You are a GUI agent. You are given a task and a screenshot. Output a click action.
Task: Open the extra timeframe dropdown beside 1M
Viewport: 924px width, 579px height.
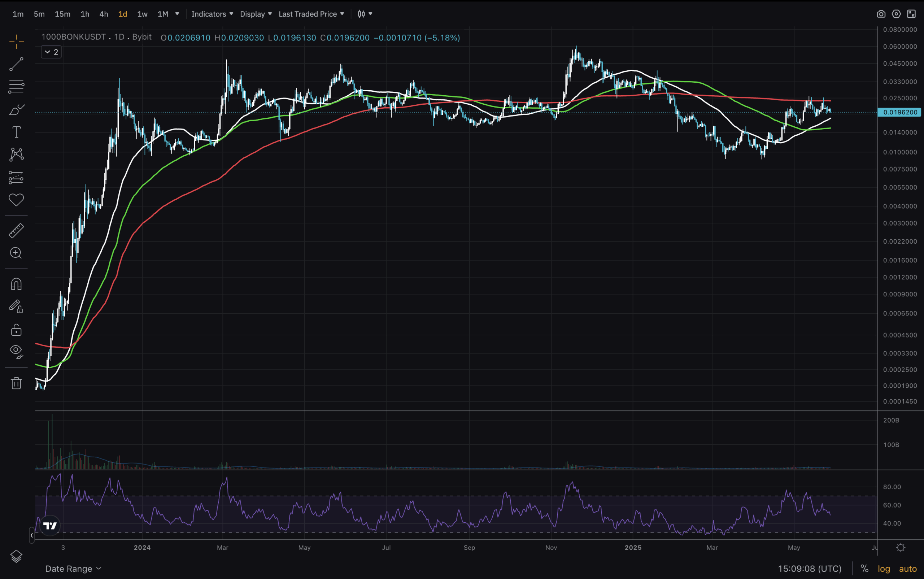coord(176,14)
